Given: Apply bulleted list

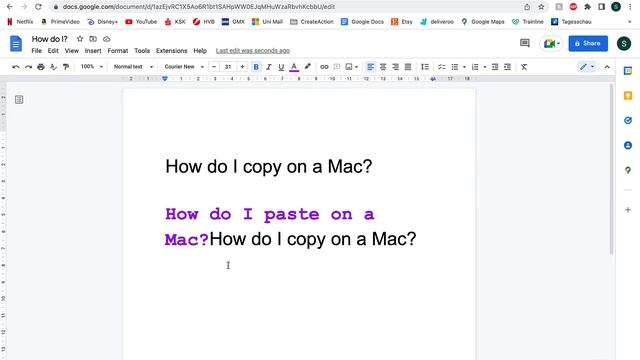Looking at the screenshot, I should pos(454,67).
